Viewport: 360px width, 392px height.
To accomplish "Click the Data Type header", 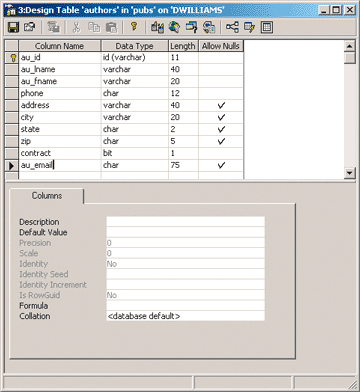I will click(x=135, y=46).
